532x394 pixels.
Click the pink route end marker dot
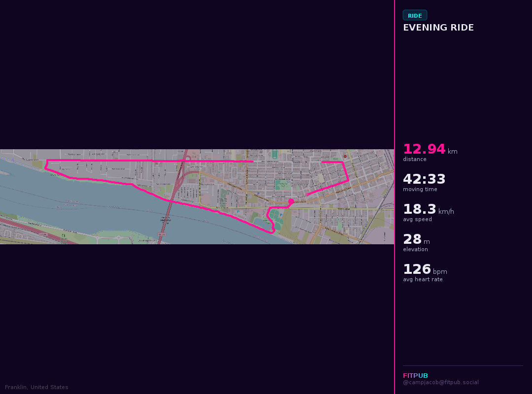(x=291, y=201)
